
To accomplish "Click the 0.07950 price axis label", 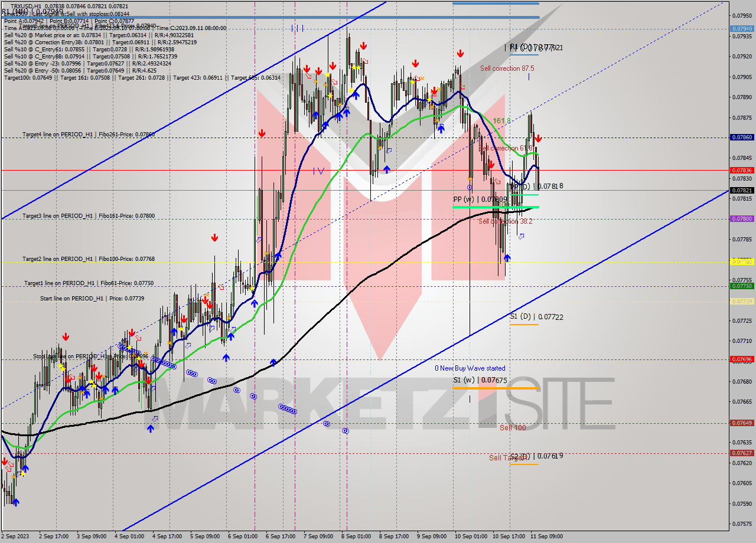I will coord(742,16).
